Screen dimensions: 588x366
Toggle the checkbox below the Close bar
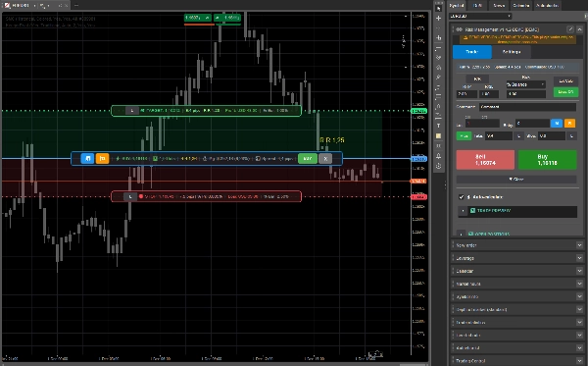462,196
